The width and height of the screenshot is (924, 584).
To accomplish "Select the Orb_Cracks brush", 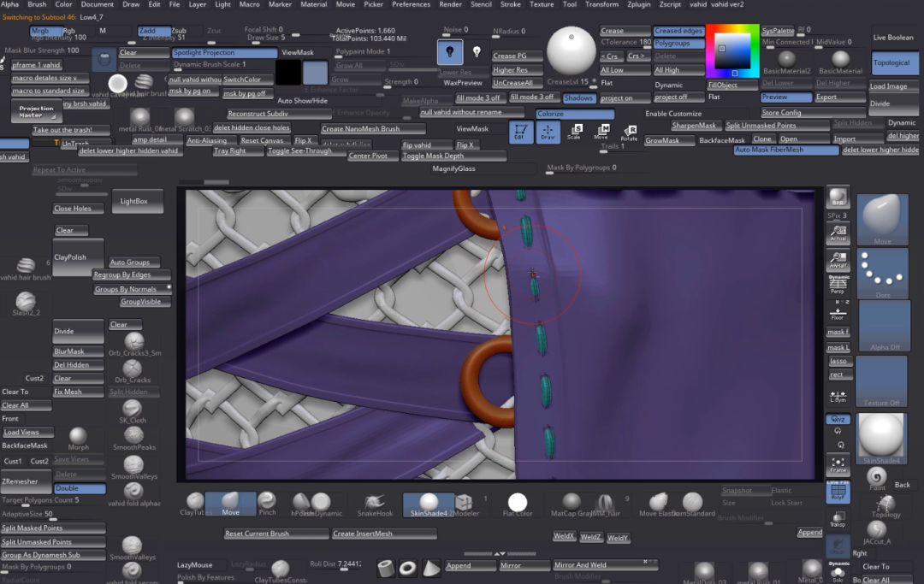I will pos(133,371).
